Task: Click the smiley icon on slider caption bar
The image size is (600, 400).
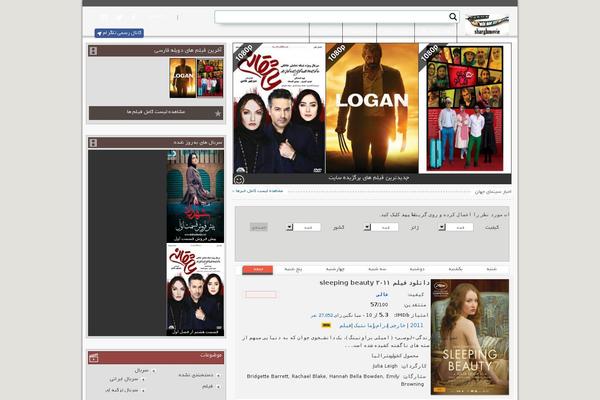Action: (x=239, y=179)
